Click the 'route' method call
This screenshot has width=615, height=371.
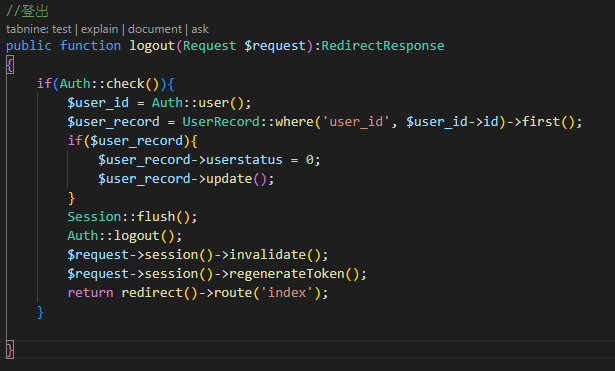click(233, 293)
